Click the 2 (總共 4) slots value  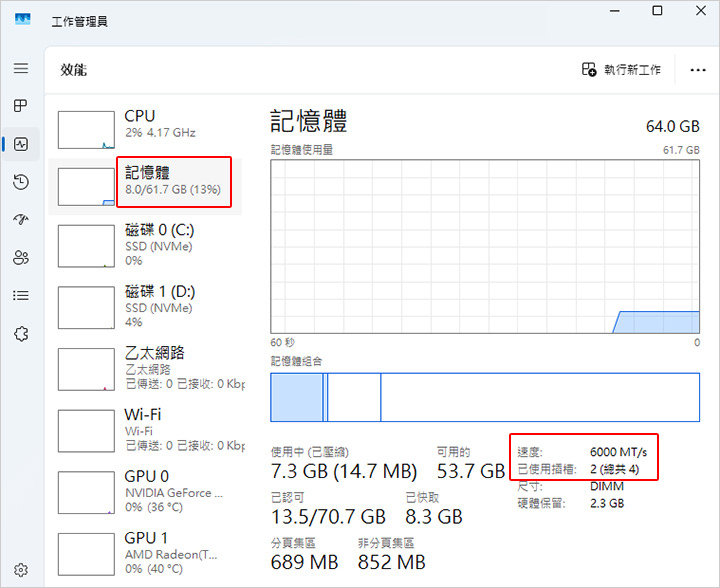tap(614, 469)
